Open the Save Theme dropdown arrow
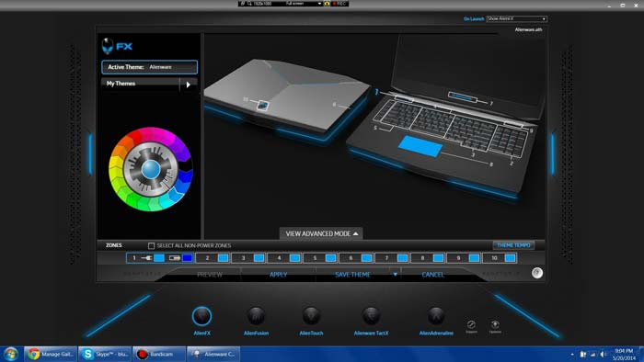The height and width of the screenshot is (362, 644). (x=395, y=275)
